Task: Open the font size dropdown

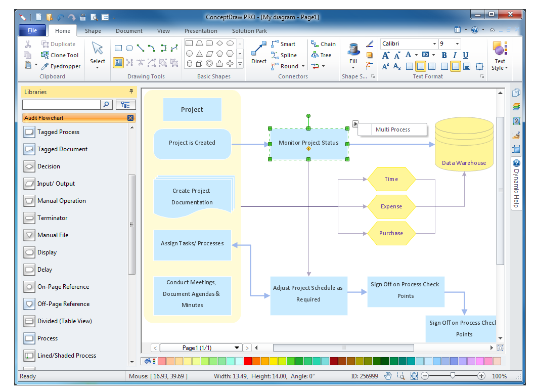Action: (457, 44)
